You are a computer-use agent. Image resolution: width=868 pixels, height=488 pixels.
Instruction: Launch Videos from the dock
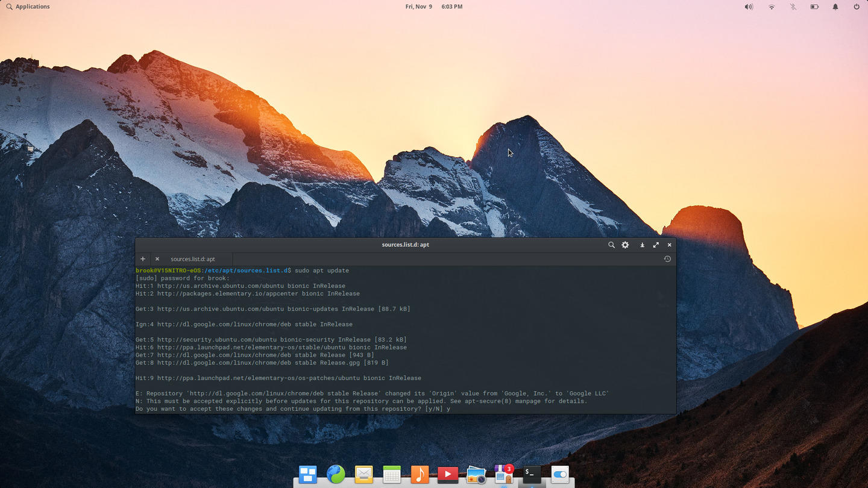pos(447,474)
